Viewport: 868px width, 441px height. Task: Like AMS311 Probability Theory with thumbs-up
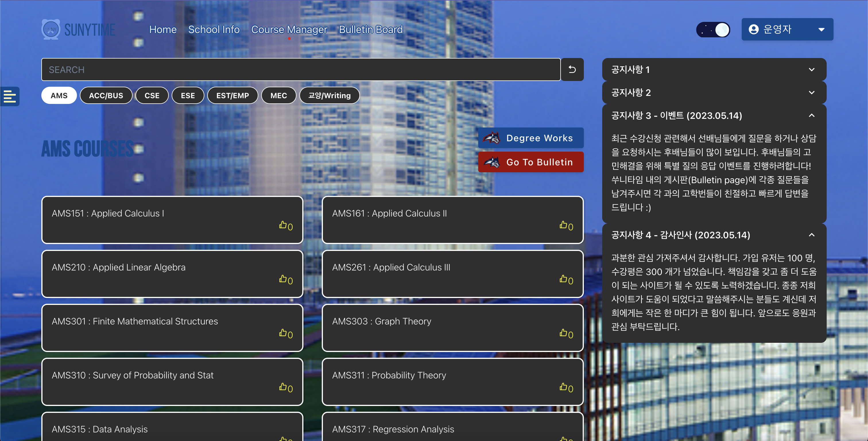click(563, 387)
